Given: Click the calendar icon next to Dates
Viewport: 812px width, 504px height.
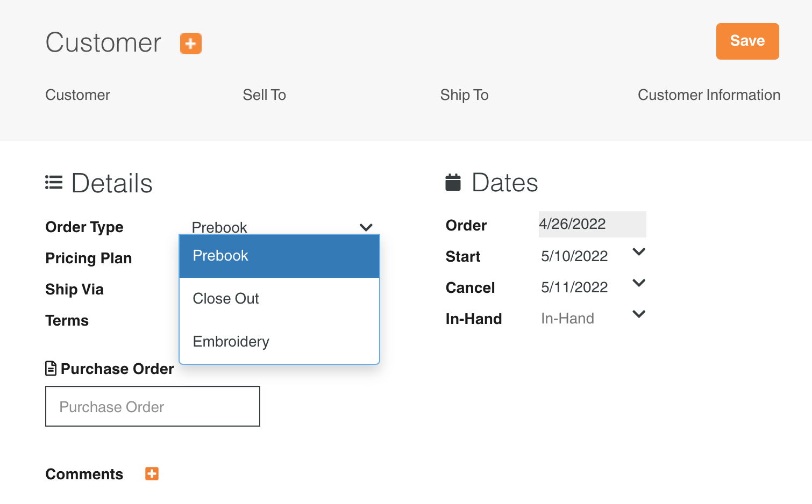Looking at the screenshot, I should tap(453, 182).
